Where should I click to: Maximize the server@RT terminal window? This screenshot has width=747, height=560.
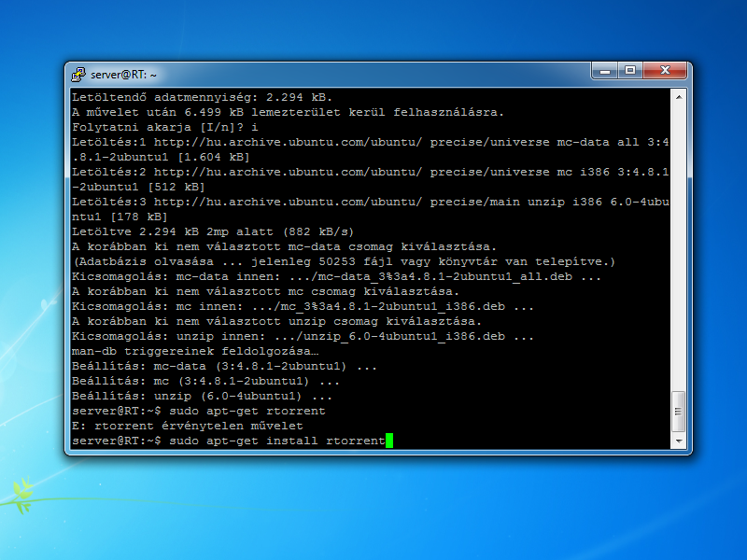click(x=630, y=71)
